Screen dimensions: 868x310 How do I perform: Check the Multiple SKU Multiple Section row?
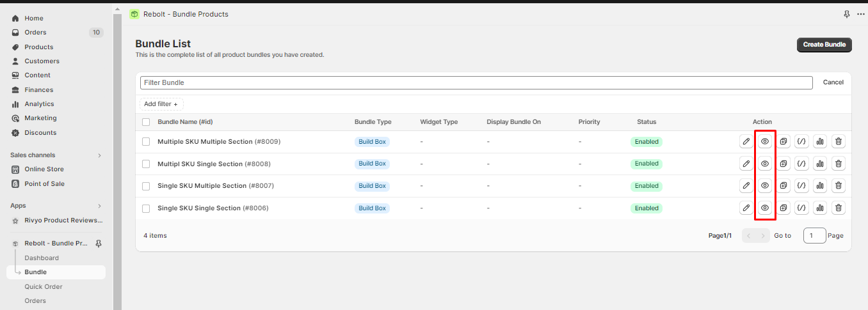146,141
